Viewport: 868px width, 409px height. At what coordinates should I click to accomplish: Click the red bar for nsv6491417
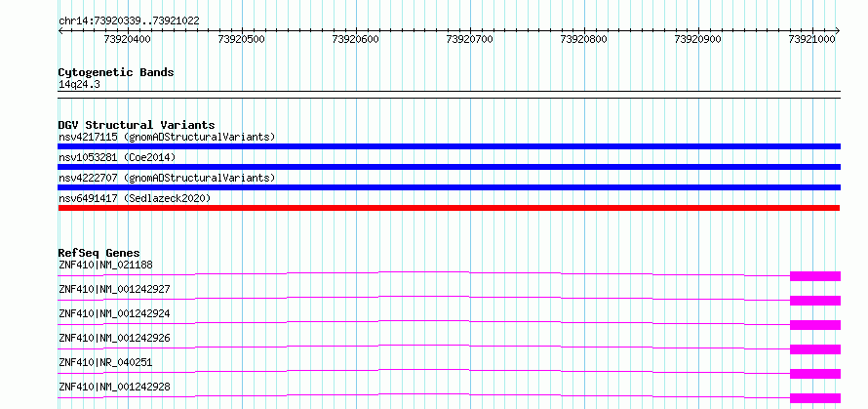tap(449, 208)
